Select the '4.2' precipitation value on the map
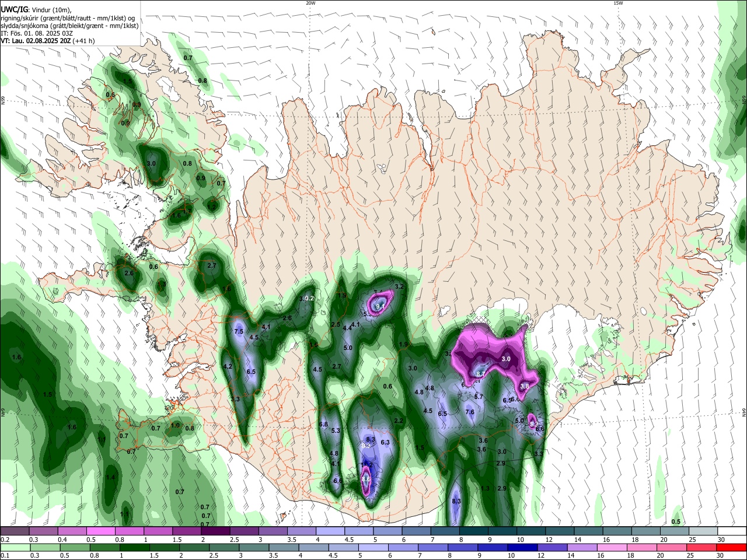Screen dimensions: 747x560 point(228,366)
